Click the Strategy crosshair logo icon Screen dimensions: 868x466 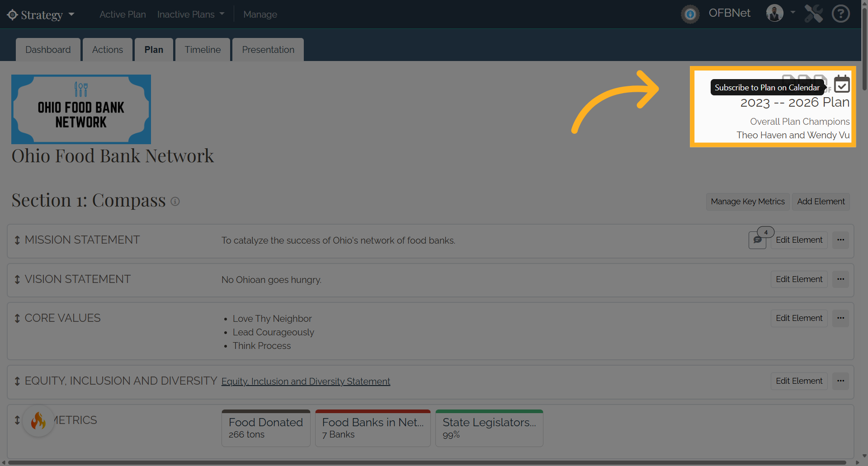(x=12, y=15)
